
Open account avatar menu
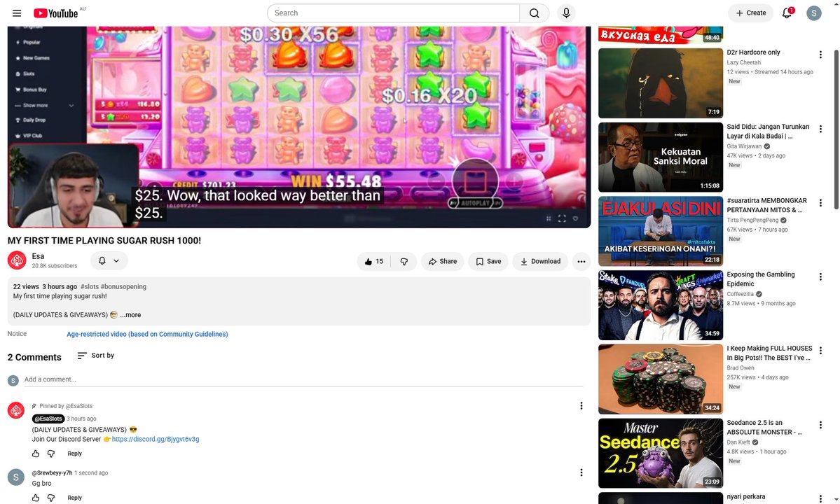click(814, 13)
